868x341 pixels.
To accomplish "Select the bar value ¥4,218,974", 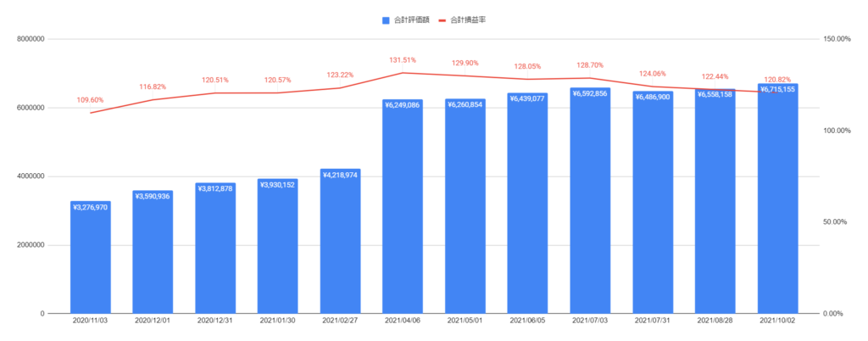I will (x=341, y=175).
